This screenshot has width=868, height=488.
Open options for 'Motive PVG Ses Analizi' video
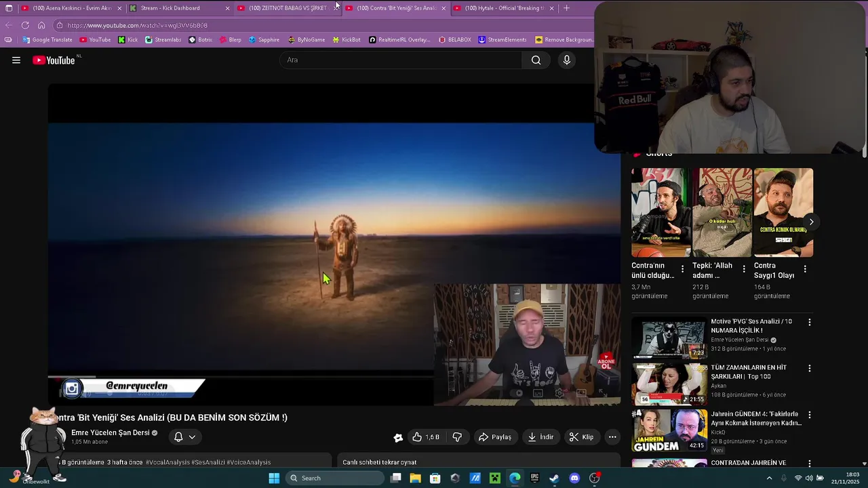[809, 322]
